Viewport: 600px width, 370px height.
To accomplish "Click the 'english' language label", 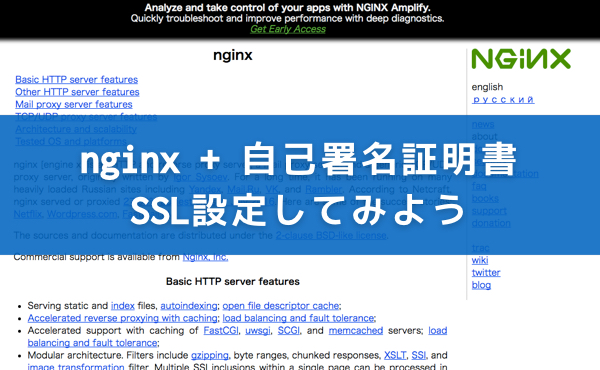I will coord(487,87).
